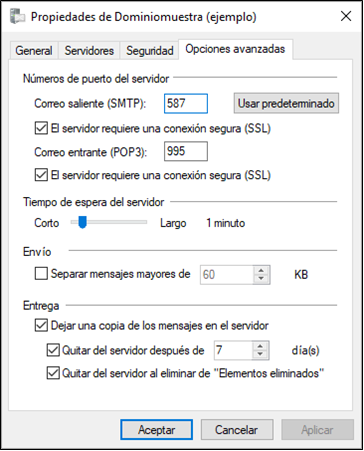Confirm with the Aceptar button
Image resolution: width=364 pixels, height=451 pixels.
point(156,430)
